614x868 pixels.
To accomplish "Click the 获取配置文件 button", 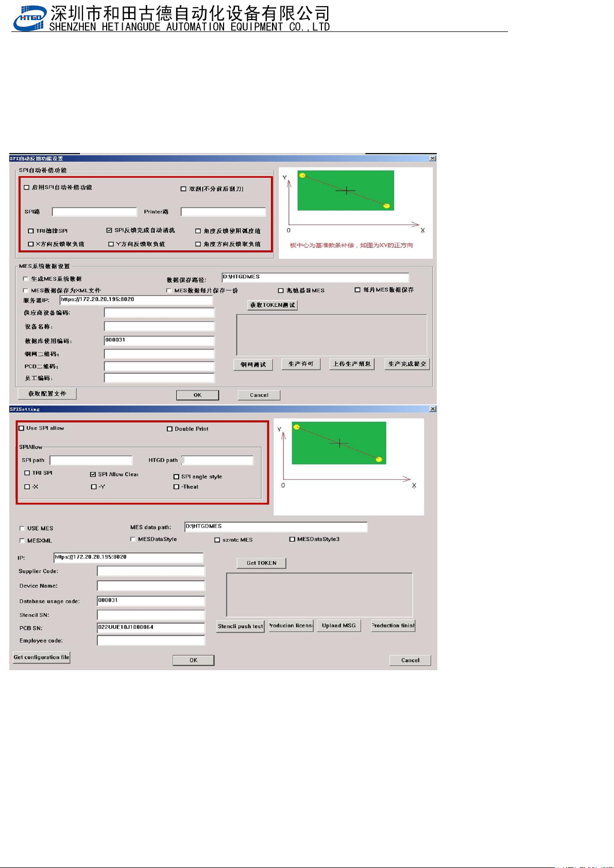I will [x=47, y=394].
